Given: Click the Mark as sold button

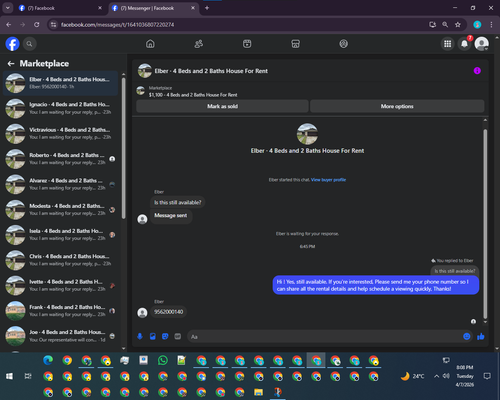Looking at the screenshot, I should tap(222, 106).
